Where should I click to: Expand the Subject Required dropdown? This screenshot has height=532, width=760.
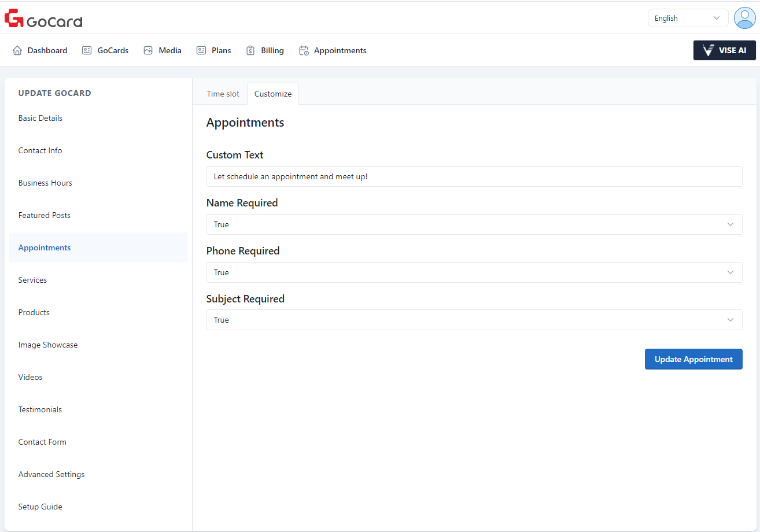pyautogui.click(x=474, y=320)
